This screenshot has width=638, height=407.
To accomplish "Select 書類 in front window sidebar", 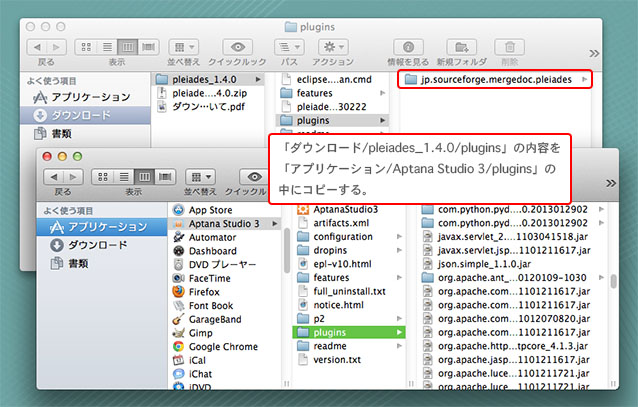I will click(102, 264).
